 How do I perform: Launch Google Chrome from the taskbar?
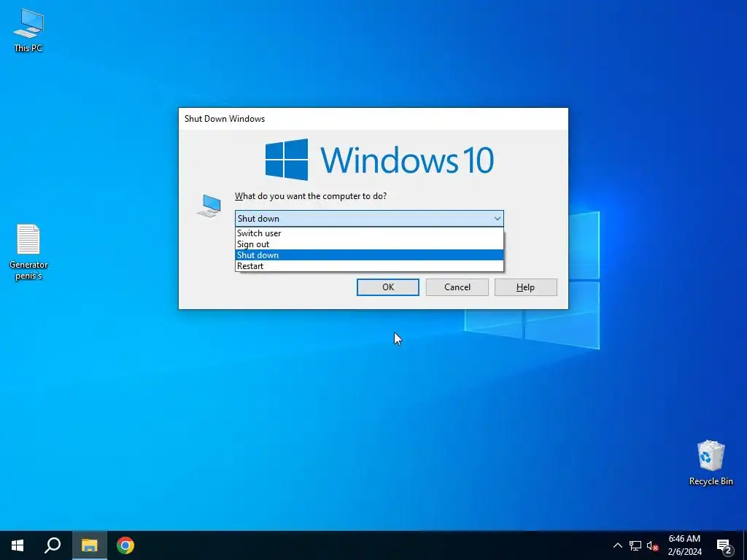point(125,545)
